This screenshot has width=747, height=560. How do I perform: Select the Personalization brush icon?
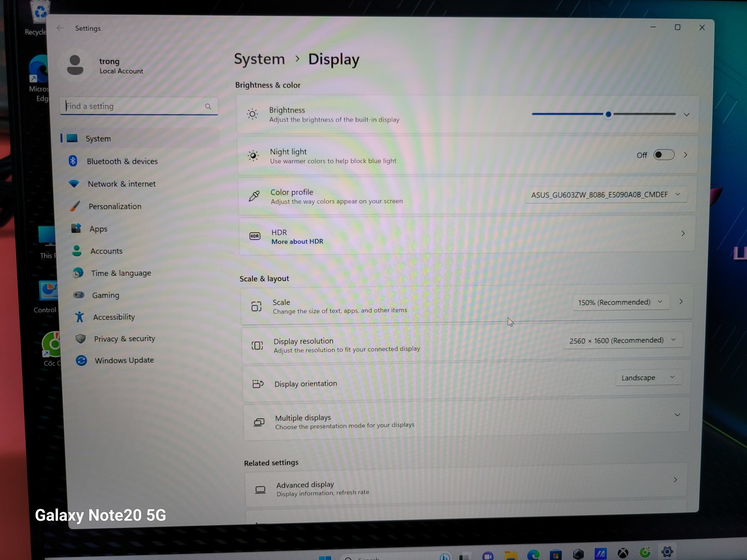point(75,206)
